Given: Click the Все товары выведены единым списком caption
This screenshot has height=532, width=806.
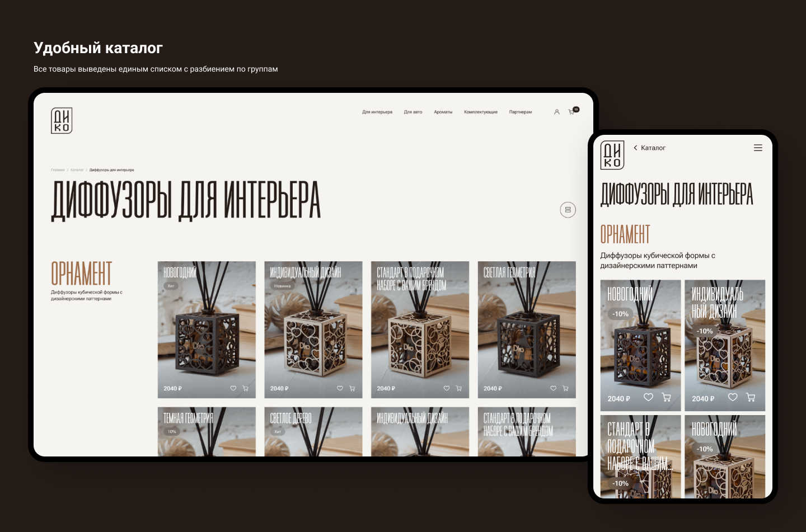Looking at the screenshot, I should [156, 69].
